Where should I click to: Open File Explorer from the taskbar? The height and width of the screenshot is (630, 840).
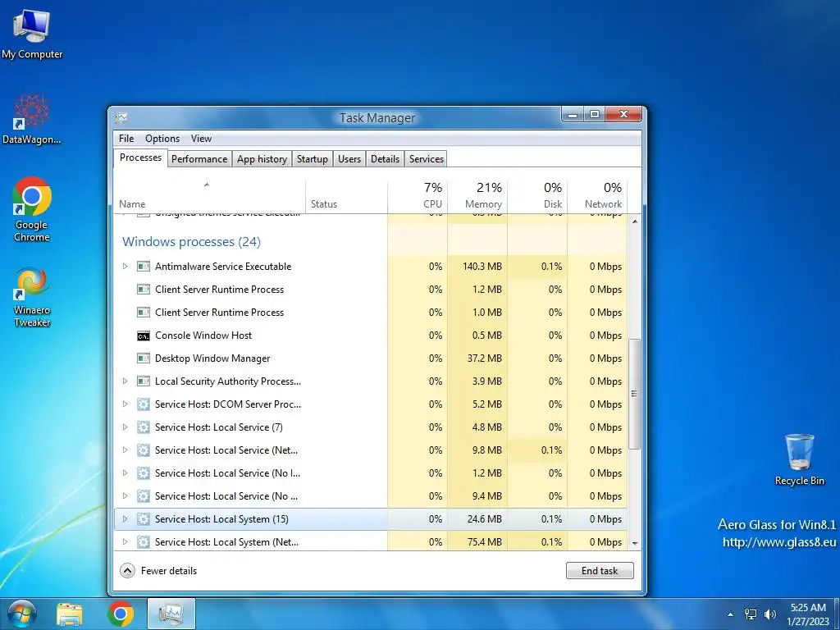[x=70, y=614]
